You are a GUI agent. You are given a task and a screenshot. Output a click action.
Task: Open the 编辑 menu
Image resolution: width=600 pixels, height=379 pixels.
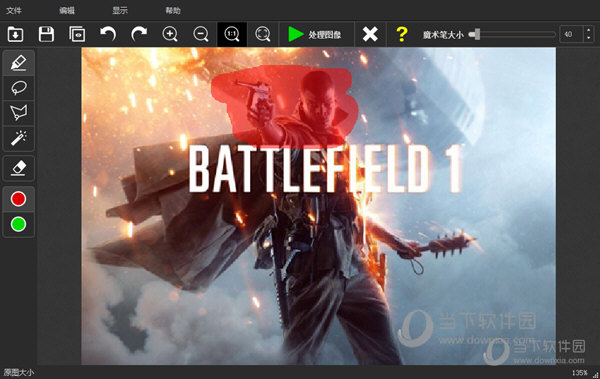pos(67,11)
